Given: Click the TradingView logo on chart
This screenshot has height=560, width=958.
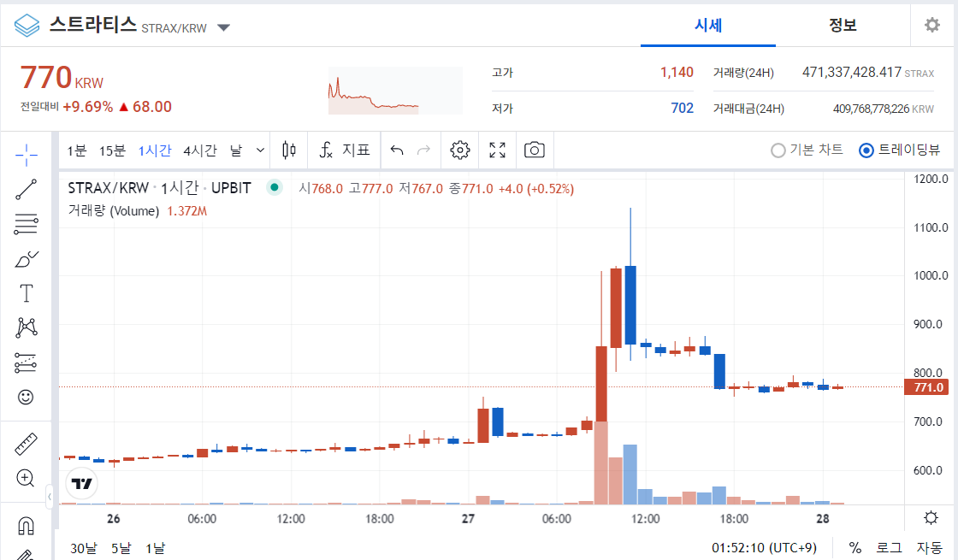Looking at the screenshot, I should coord(81,484).
